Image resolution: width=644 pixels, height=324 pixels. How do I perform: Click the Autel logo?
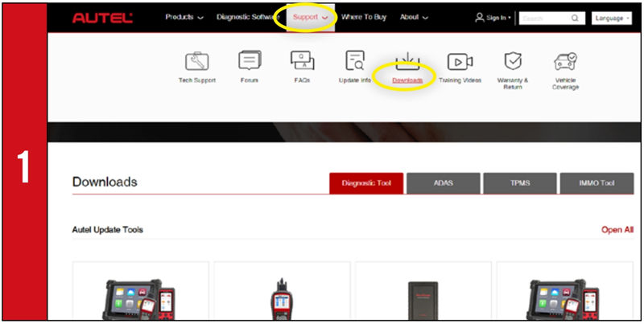(x=102, y=18)
